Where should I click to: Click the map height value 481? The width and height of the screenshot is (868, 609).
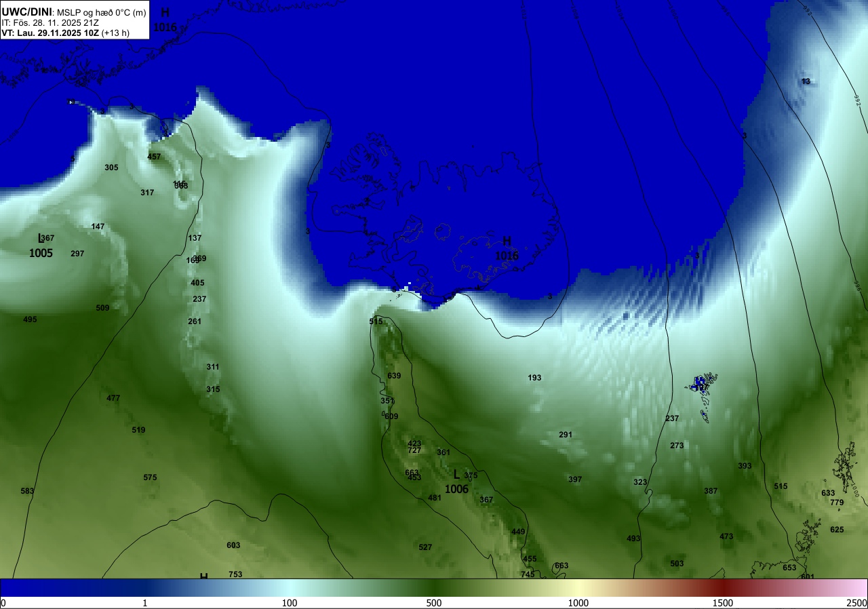coord(435,498)
